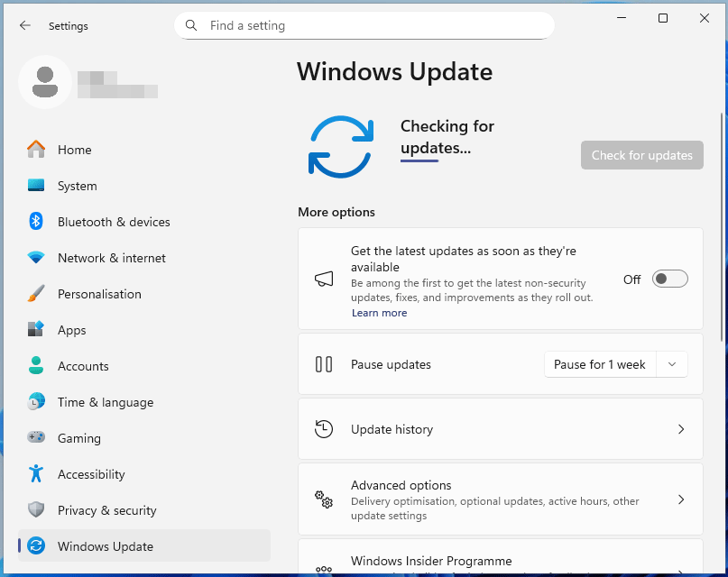Screen dimensions: 728x577
Task: Click the Advanced options gears icon
Action: tap(324, 499)
